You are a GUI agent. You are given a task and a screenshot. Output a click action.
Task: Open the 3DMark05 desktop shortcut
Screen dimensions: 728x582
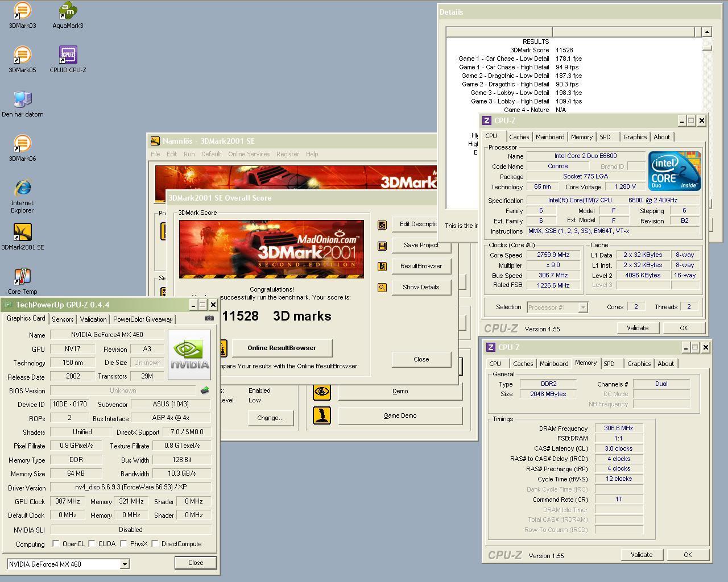(22, 60)
